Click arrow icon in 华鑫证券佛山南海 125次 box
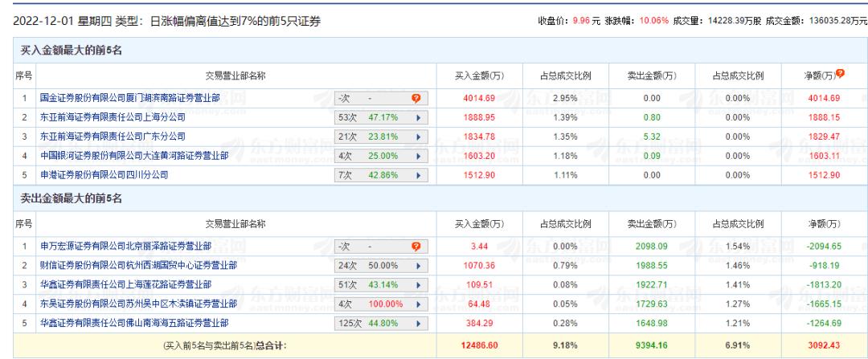The image size is (868, 359). click(416, 322)
